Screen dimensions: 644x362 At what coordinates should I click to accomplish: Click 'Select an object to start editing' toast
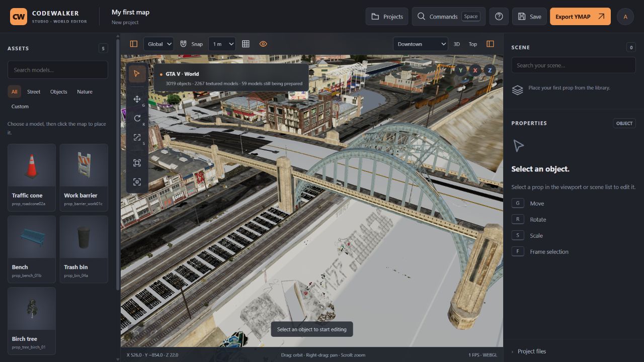click(x=312, y=329)
